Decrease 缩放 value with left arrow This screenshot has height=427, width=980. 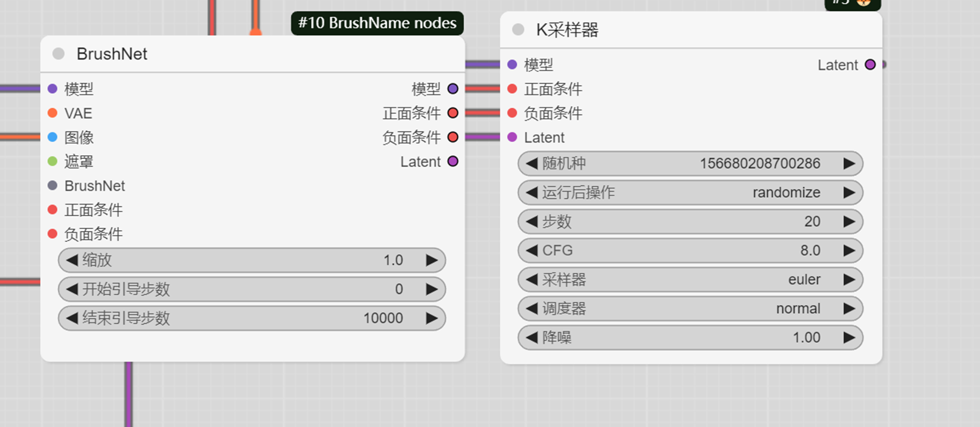72,260
